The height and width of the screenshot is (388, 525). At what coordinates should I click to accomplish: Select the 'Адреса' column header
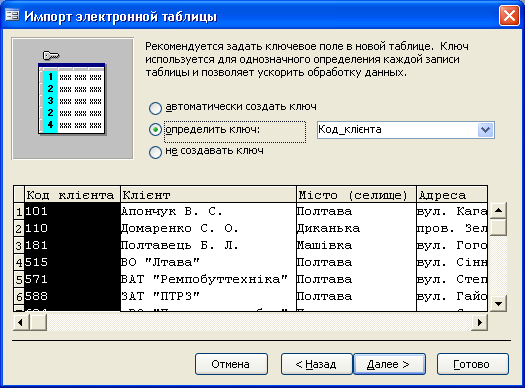click(x=452, y=195)
